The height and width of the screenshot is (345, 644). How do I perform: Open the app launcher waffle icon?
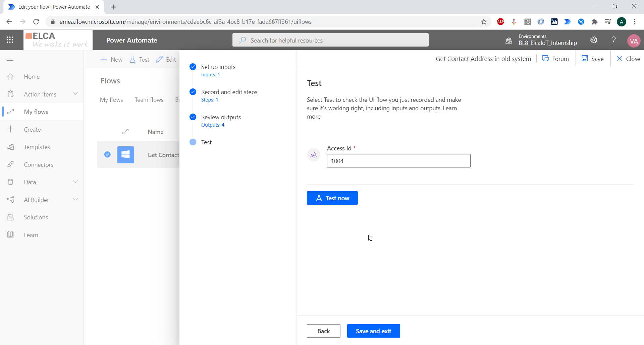(x=10, y=40)
